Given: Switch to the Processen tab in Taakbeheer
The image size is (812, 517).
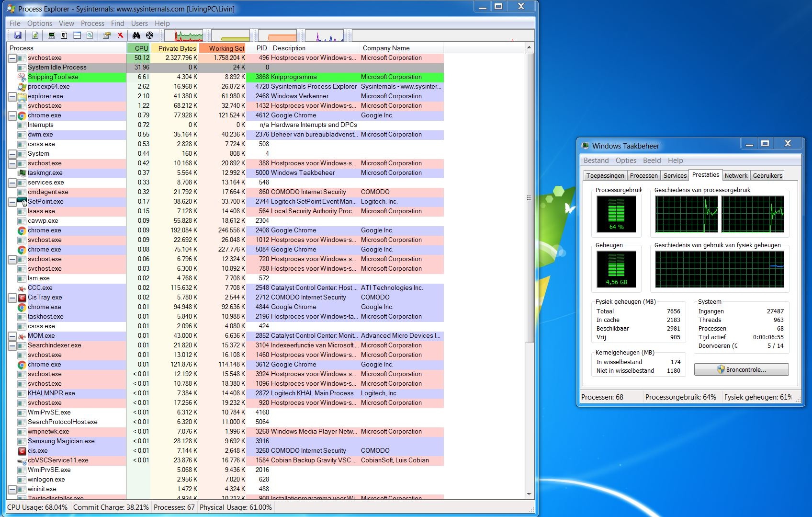Looking at the screenshot, I should tap(643, 176).
